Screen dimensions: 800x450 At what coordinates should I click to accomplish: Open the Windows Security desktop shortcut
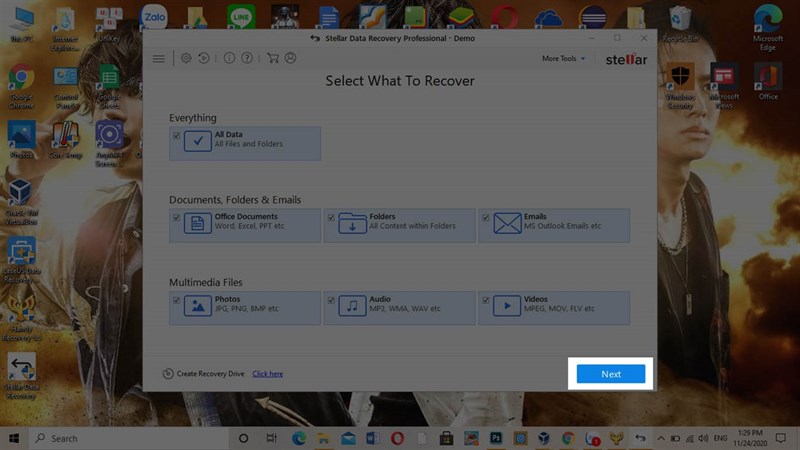point(680,86)
